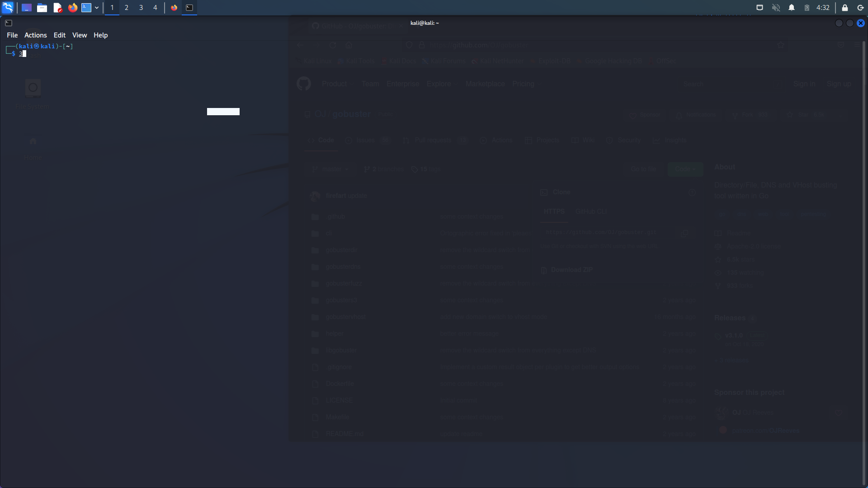Click the 4:32 clock

[823, 8]
